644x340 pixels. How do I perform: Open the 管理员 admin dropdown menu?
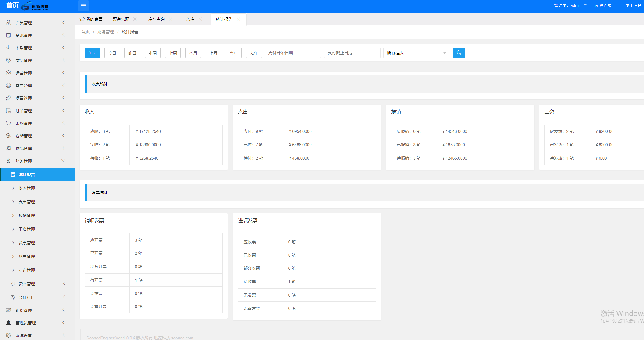pyautogui.click(x=571, y=5)
